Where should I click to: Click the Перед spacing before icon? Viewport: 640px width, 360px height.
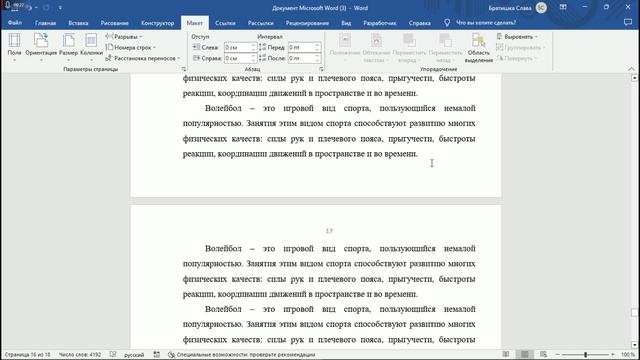point(262,47)
